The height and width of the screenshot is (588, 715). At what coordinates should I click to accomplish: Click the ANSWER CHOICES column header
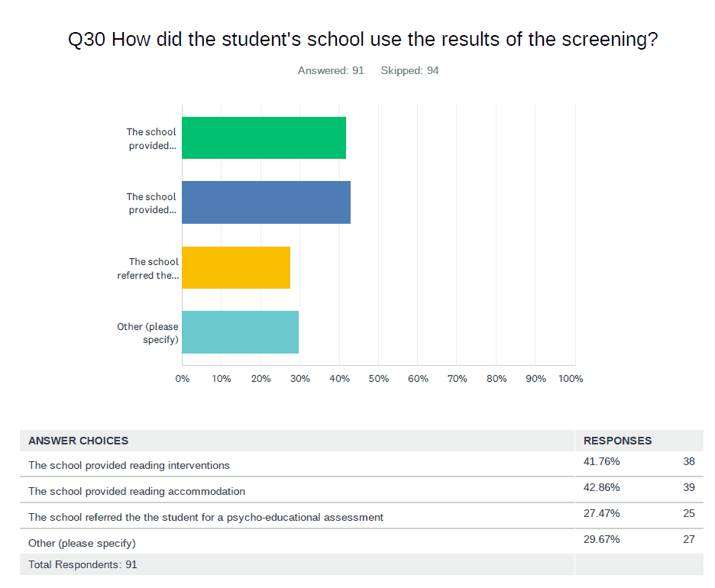pyautogui.click(x=79, y=441)
